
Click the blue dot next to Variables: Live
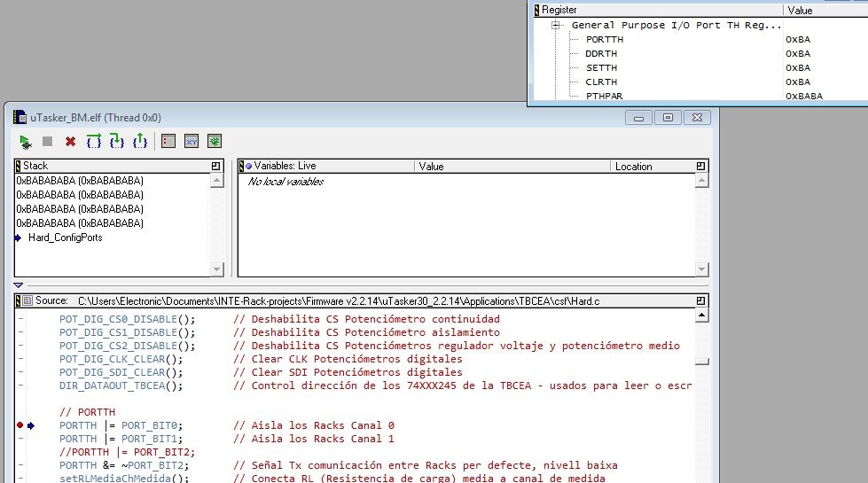pos(249,166)
